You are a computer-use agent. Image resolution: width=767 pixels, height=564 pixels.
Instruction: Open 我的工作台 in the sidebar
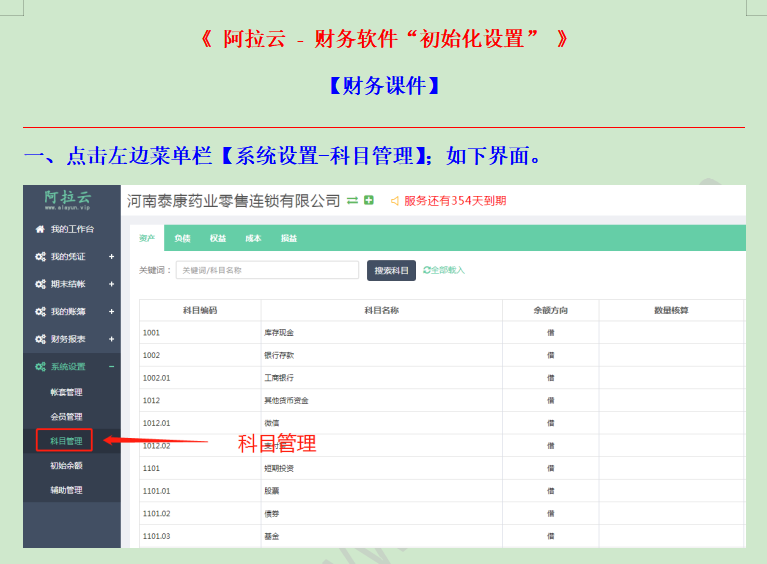[x=72, y=229]
